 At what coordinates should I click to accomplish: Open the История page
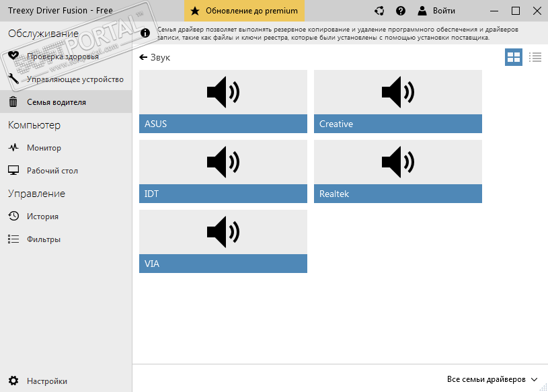click(x=66, y=217)
